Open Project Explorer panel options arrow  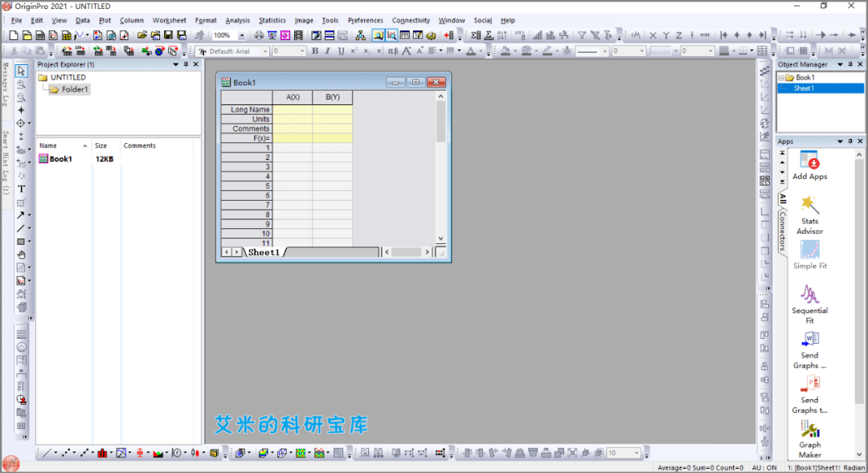point(176,64)
